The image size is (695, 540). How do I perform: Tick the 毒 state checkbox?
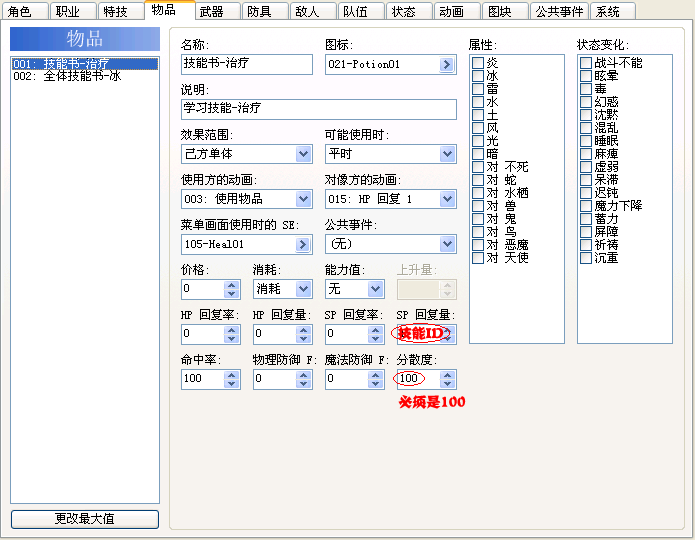(x=586, y=89)
